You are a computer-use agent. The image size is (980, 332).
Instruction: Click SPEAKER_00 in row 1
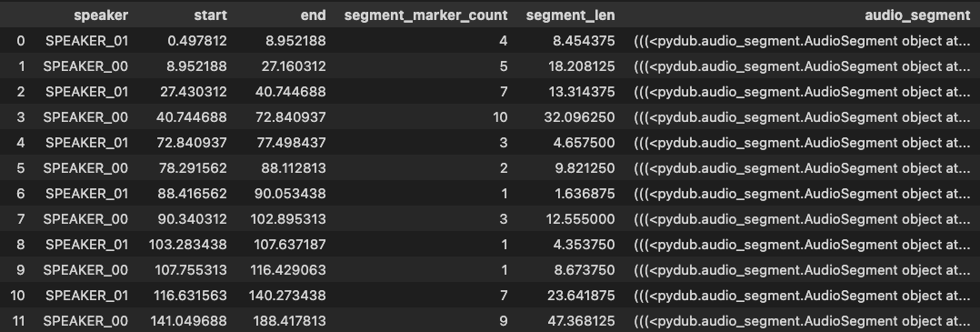click(85, 66)
